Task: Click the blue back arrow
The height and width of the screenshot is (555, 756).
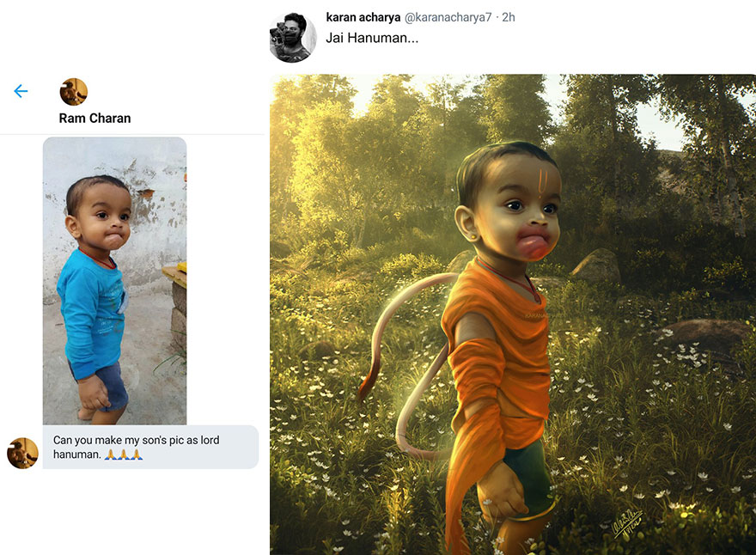Action: click(x=21, y=91)
